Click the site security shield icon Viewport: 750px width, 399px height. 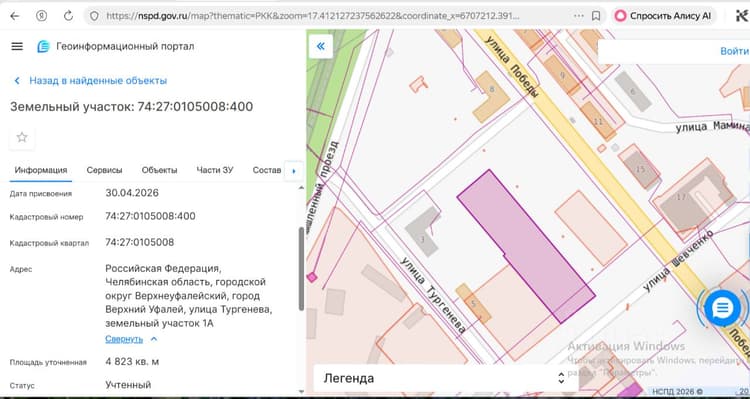coord(94,16)
